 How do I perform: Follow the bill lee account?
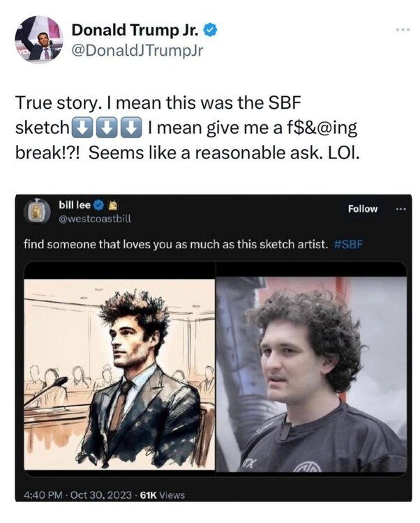(x=363, y=209)
